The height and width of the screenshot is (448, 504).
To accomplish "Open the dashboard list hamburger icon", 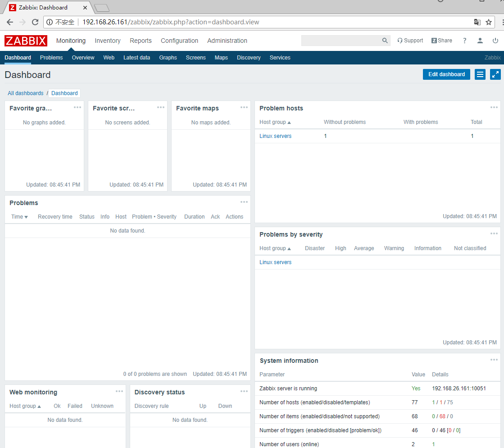I will point(480,74).
